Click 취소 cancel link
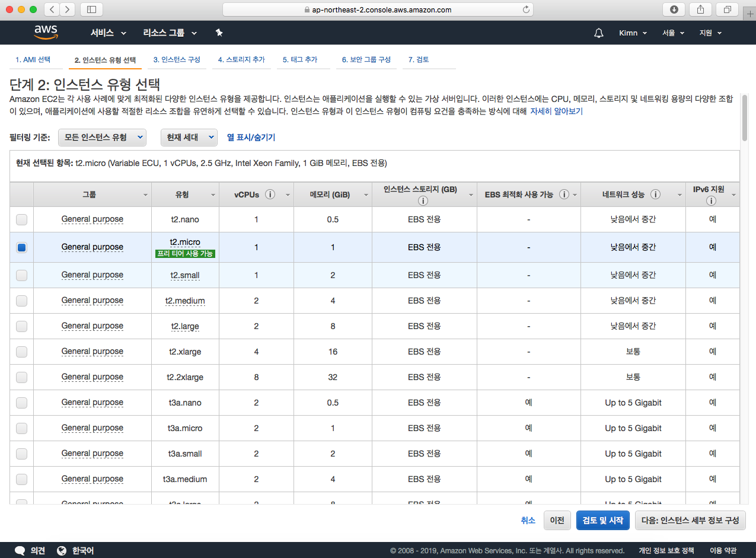Viewport: 756px width, 558px height. click(528, 520)
